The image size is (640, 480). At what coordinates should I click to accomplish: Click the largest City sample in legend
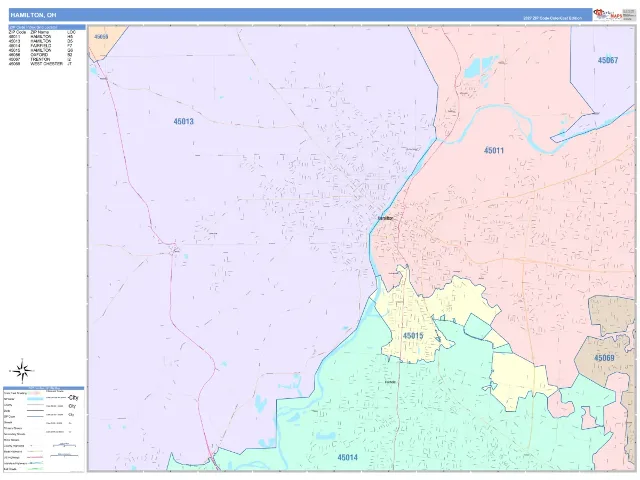[73, 397]
